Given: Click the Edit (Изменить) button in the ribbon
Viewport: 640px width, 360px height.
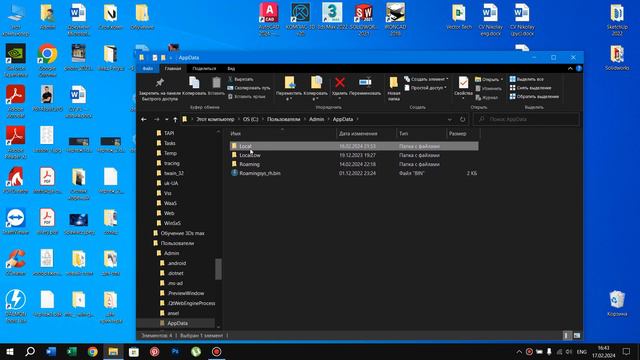Looking at the screenshot, I should tap(488, 88).
